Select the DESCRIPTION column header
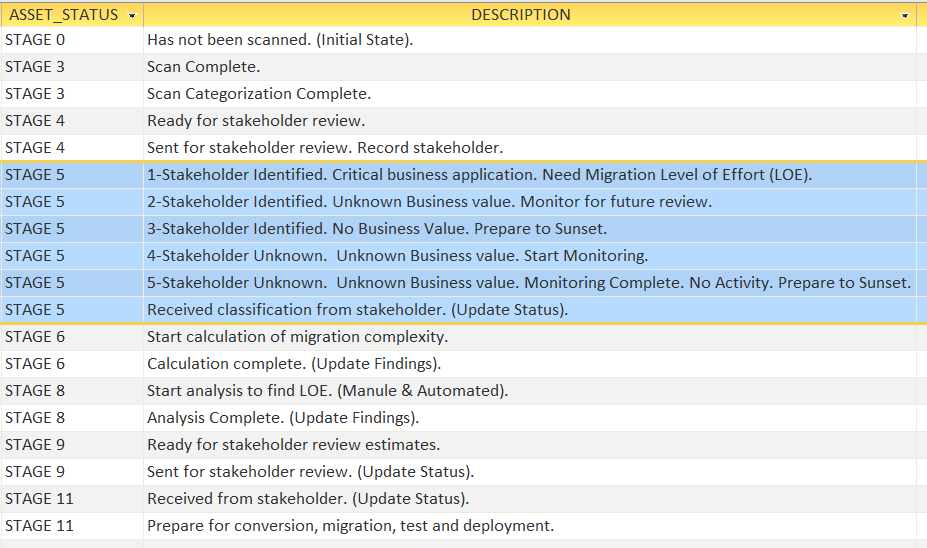 pyautogui.click(x=520, y=15)
